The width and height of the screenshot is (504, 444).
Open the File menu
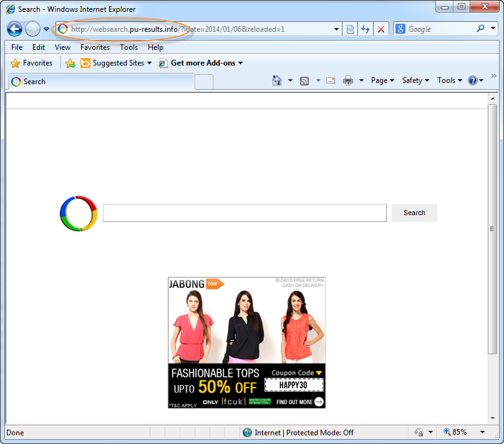pos(17,47)
